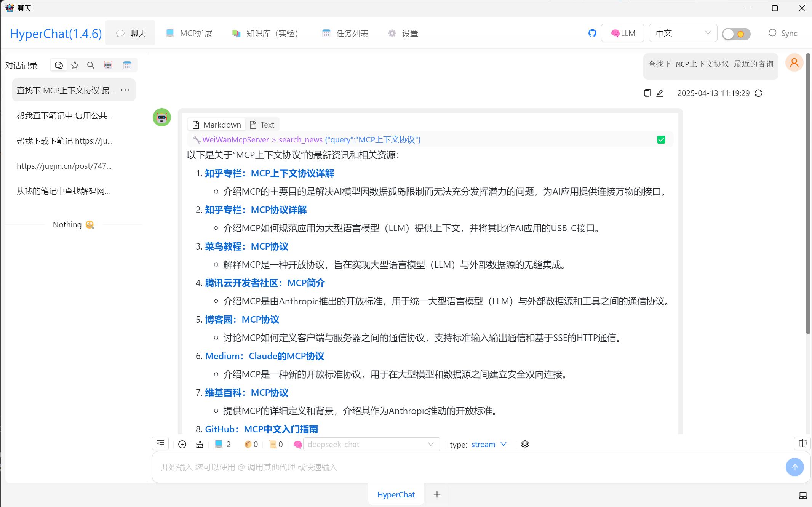Open the 任务列表 tab
Screen dimensions: 812x507
point(345,33)
